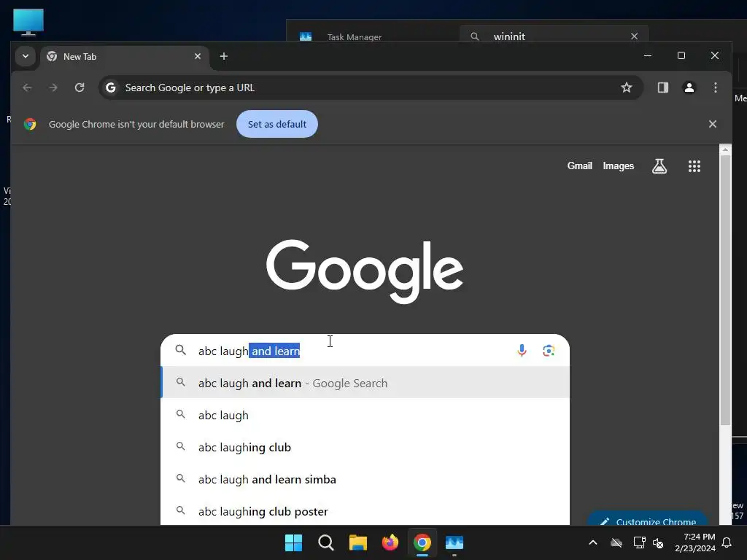Show hidden system tray icons
Screen dimensions: 747x560
(593, 542)
